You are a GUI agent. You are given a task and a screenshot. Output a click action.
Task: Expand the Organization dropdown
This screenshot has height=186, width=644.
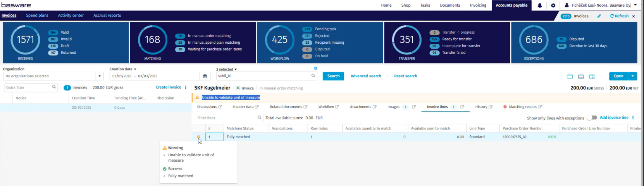(100, 76)
